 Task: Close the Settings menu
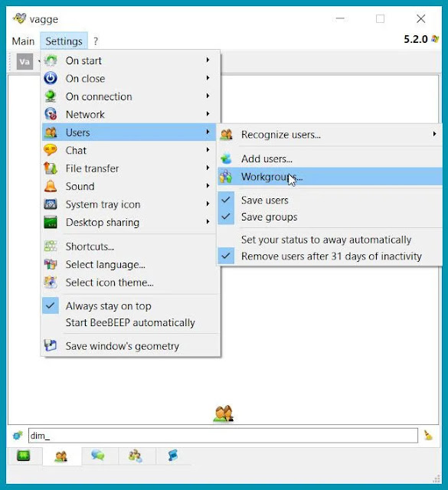click(64, 41)
